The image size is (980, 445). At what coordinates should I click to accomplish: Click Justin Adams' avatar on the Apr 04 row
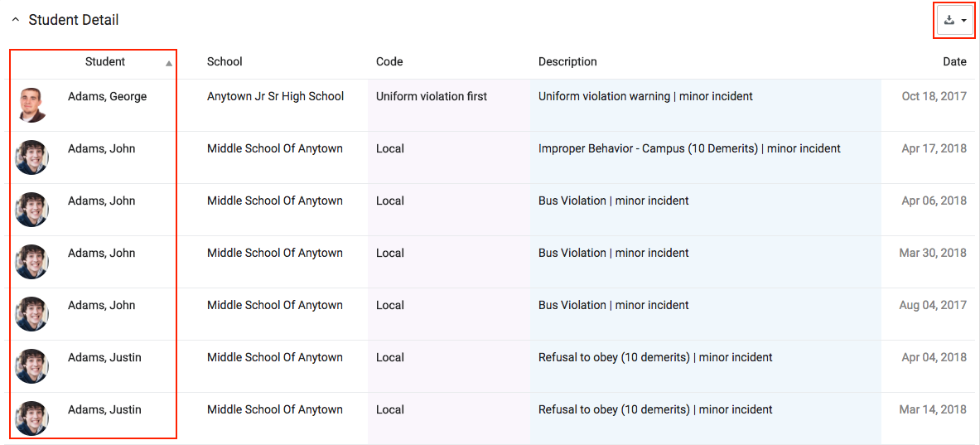click(31, 365)
